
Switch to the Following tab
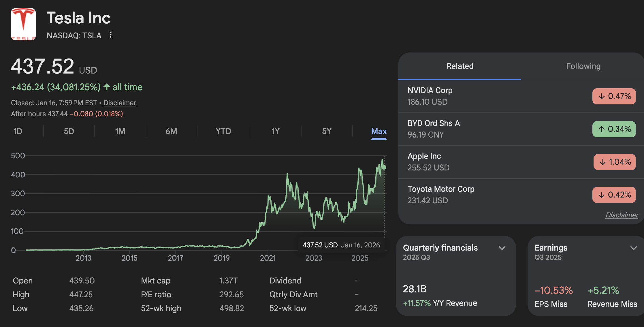(583, 66)
